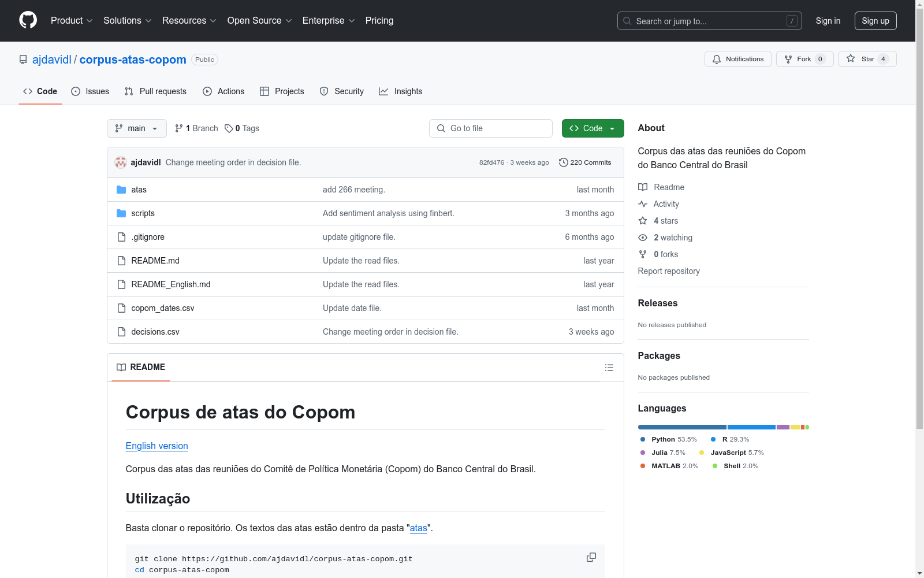
Task: Open the corpus-atas-copom repository link
Action: click(x=133, y=60)
